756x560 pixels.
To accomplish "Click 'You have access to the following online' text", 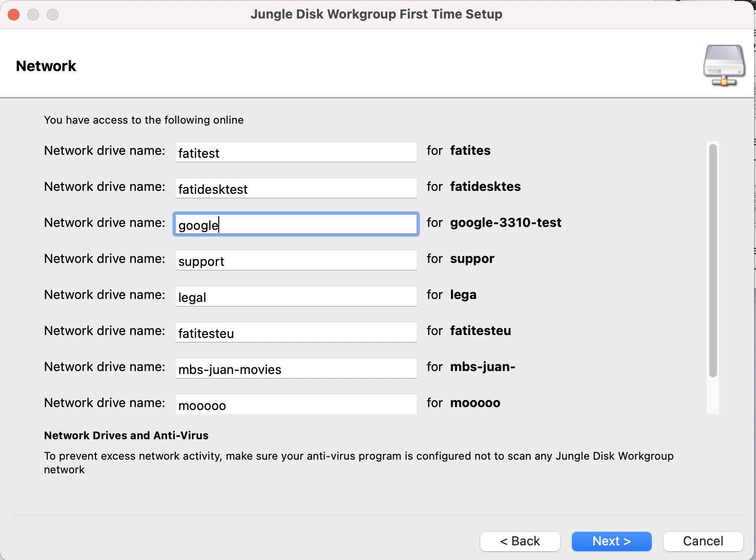I will (144, 120).
